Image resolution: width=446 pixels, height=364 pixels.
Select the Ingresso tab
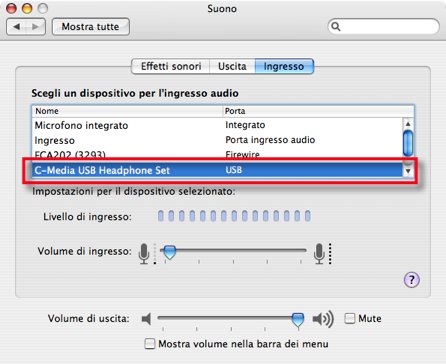[x=284, y=66]
